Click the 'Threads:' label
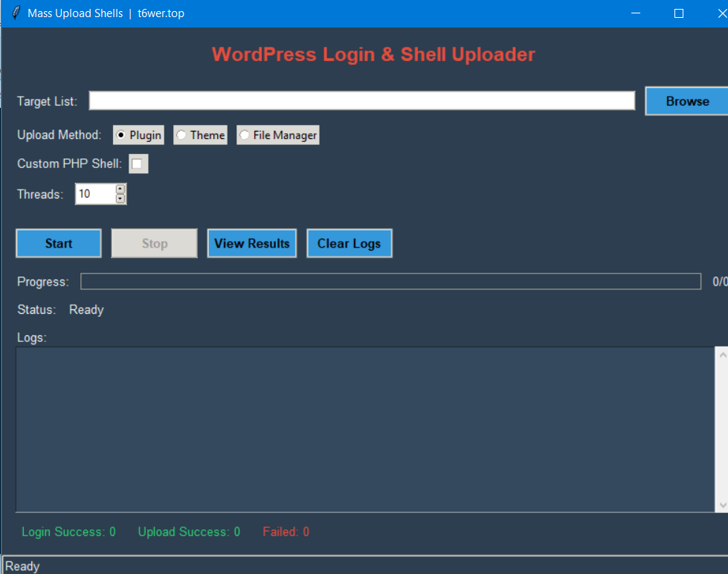This screenshot has height=574, width=728. [40, 194]
